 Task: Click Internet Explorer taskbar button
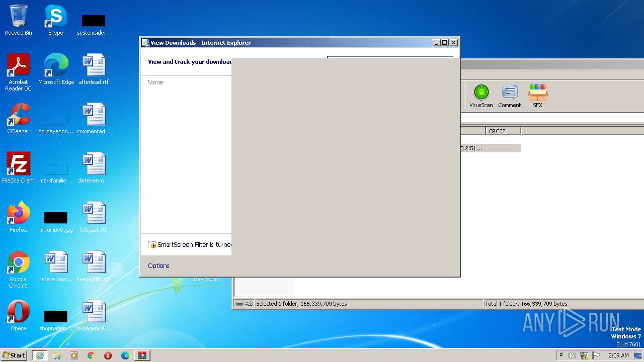(x=40, y=355)
